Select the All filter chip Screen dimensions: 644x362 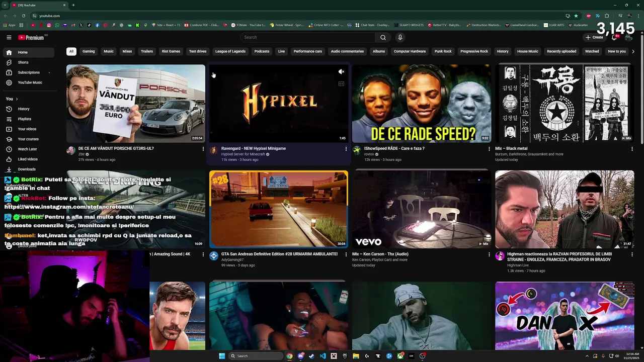(x=71, y=51)
